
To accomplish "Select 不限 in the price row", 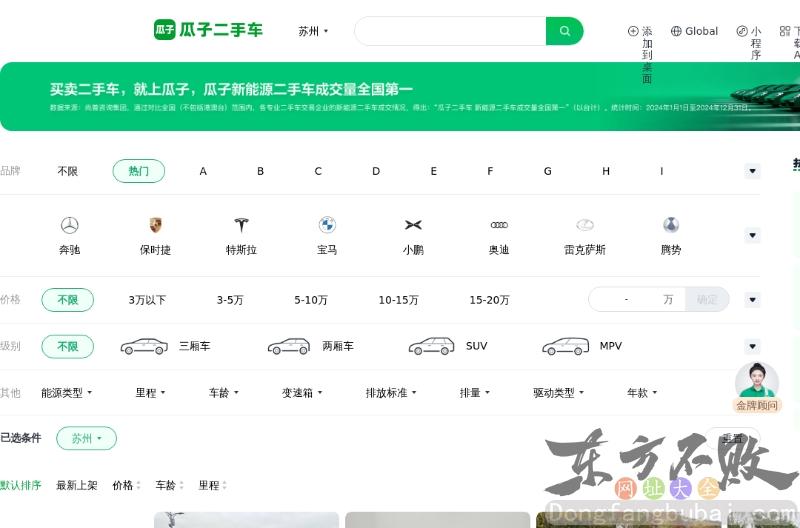I will click(x=67, y=300).
